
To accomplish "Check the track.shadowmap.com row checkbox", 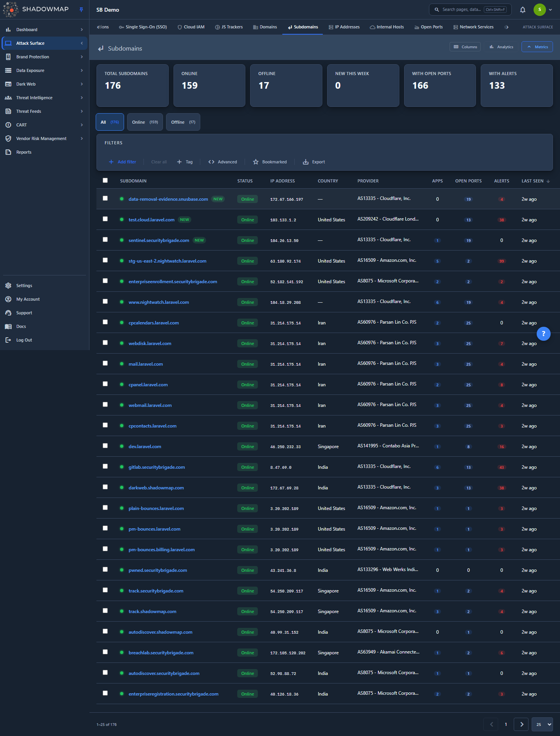I will (x=105, y=611).
